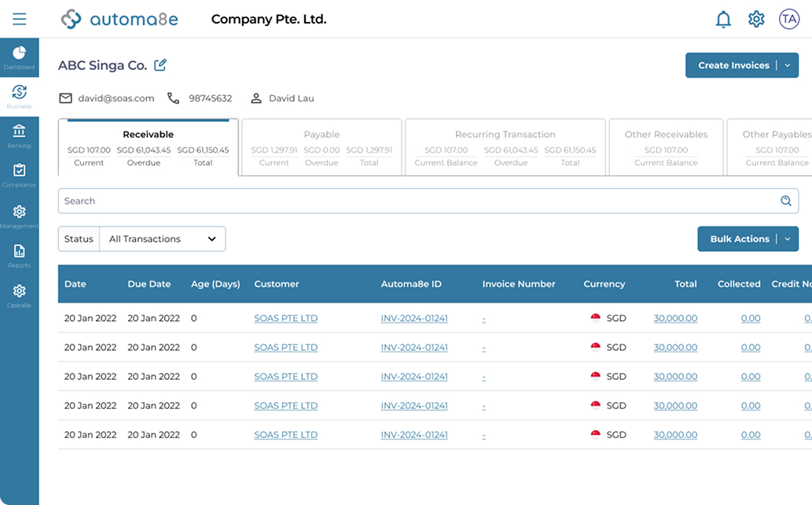The height and width of the screenshot is (505, 812).
Task: Click the Status label
Action: 79,239
